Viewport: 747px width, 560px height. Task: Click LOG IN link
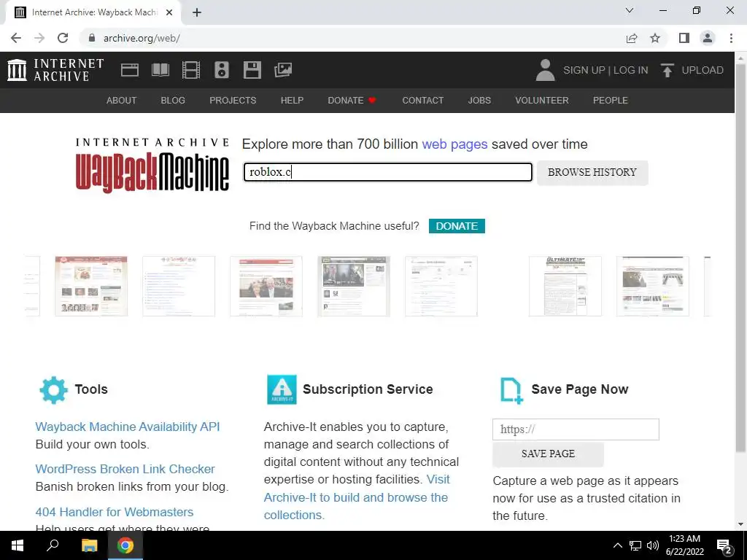(x=630, y=70)
